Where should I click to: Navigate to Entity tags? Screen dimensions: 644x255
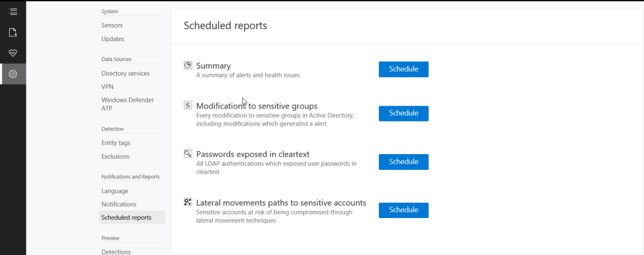[115, 142]
